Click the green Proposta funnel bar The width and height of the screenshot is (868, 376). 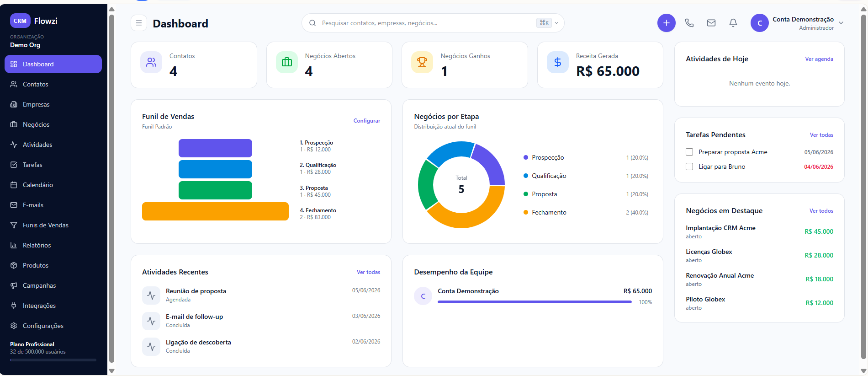point(215,190)
